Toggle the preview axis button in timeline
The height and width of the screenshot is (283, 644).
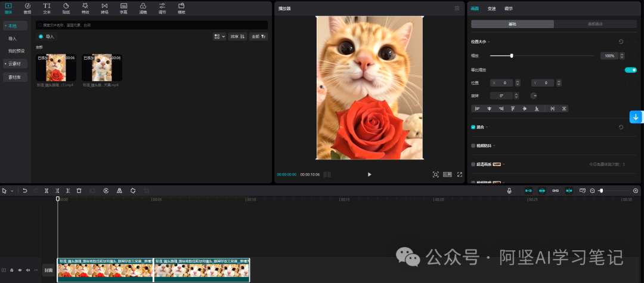569,191
